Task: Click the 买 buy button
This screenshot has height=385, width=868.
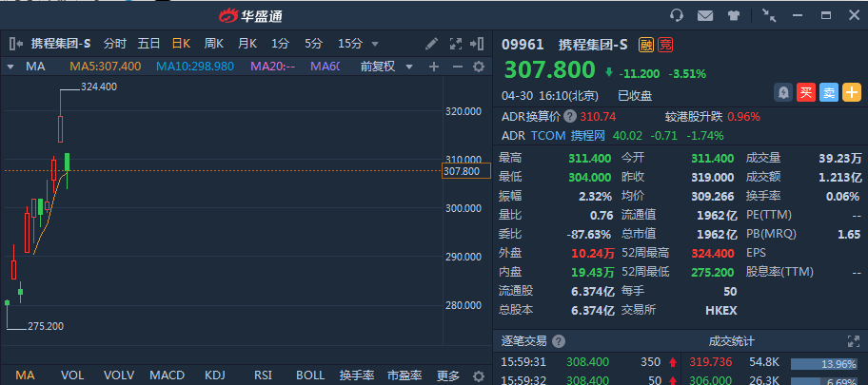Action: tap(805, 93)
